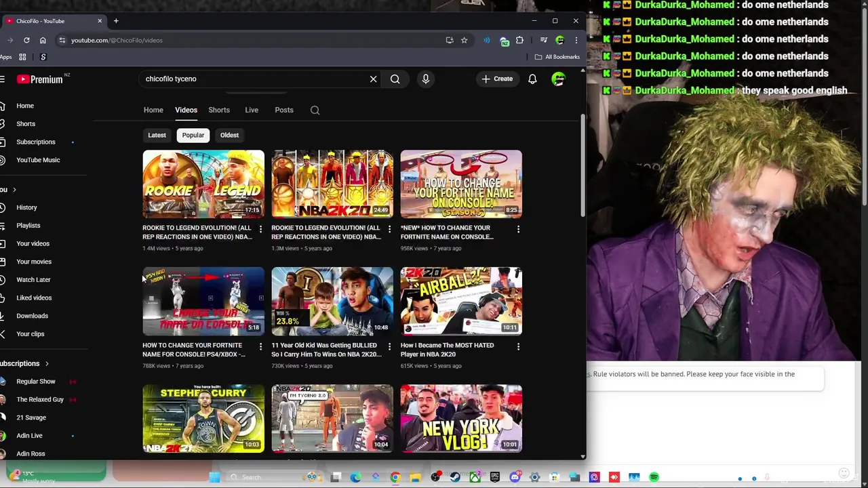Open options menu for the NBA2K20 Rookie to Legend video
This screenshot has width=868, height=488.
[389, 229]
